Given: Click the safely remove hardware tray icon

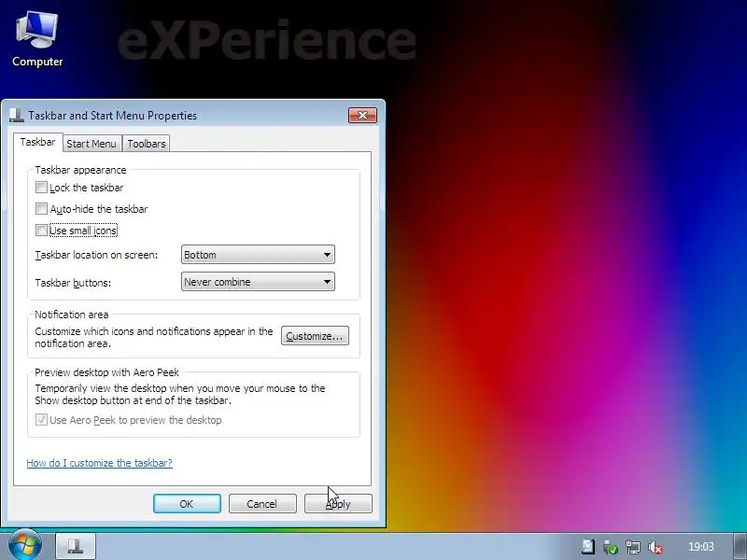Looking at the screenshot, I should (611, 547).
